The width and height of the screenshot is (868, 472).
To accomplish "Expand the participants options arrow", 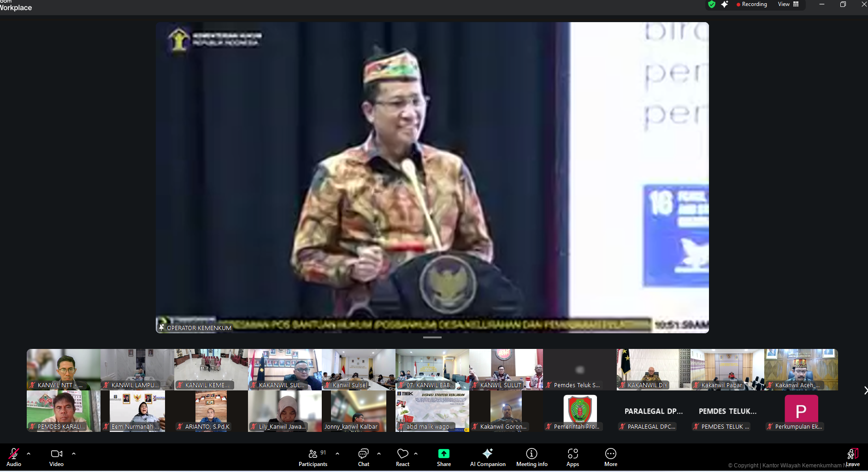I will pyautogui.click(x=337, y=454).
